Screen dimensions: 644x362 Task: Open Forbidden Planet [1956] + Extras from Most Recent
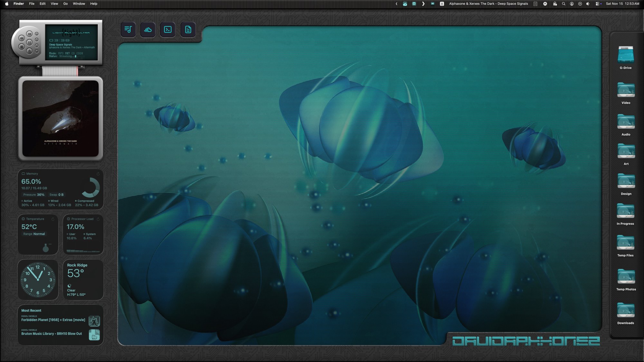53,320
